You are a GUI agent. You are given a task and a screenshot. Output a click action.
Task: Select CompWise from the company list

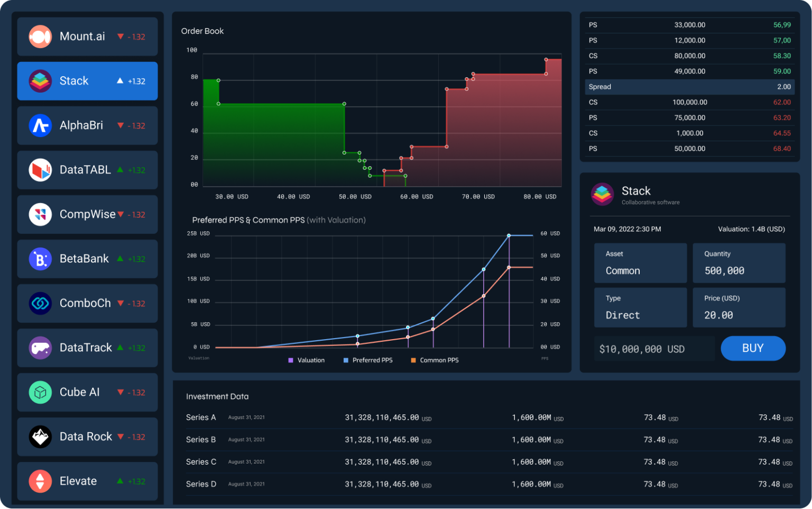(x=87, y=214)
